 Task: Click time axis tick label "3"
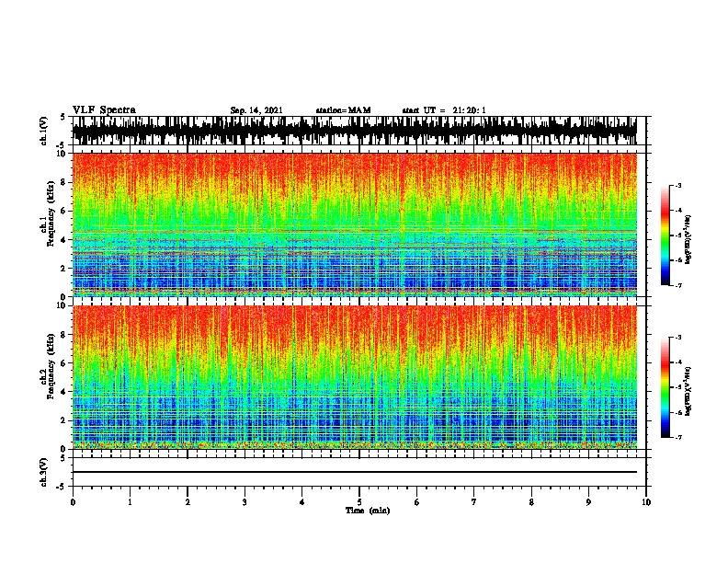click(x=245, y=502)
